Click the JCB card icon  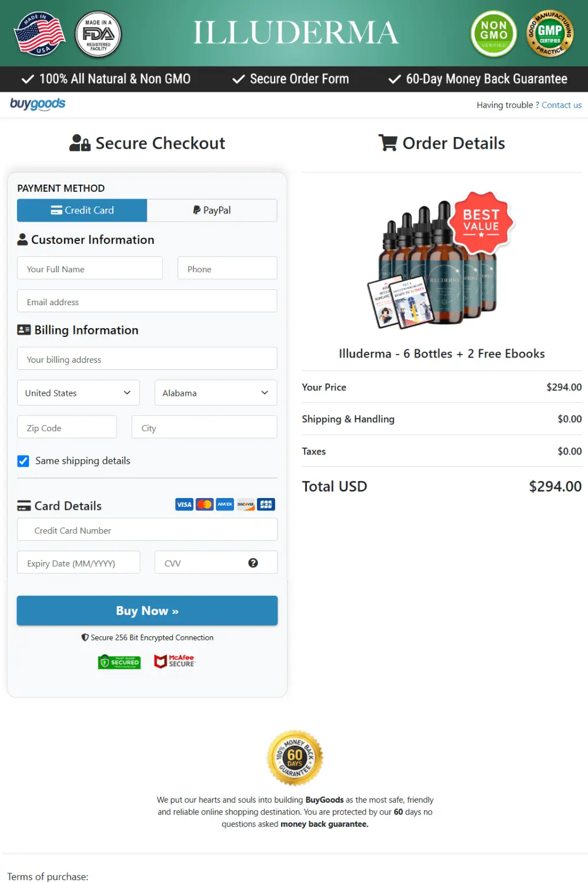(266, 504)
